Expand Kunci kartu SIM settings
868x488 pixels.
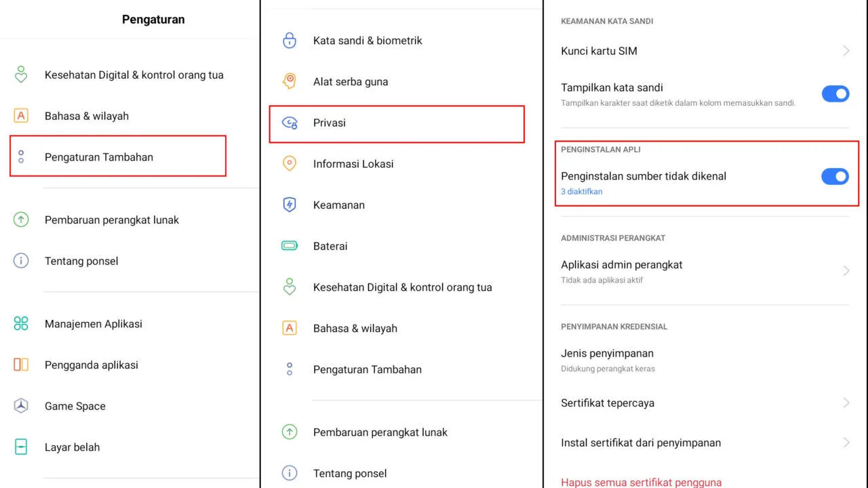(846, 50)
